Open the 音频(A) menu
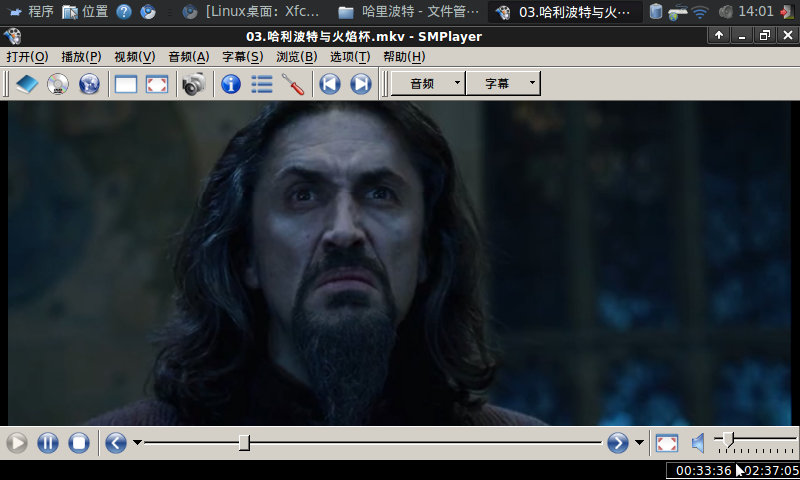The height and width of the screenshot is (480, 800). point(189,57)
